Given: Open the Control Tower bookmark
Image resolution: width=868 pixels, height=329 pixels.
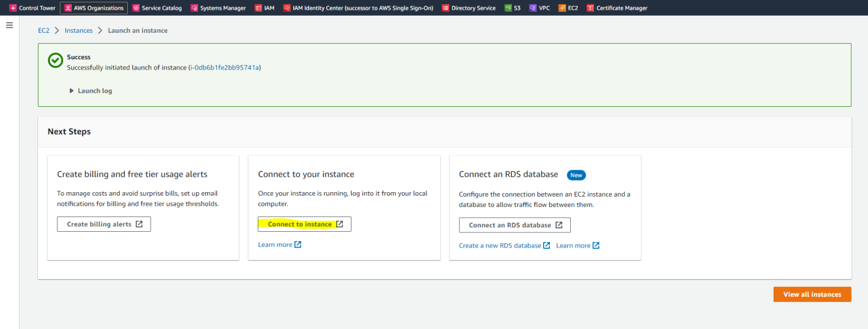Looking at the screenshot, I should [x=32, y=7].
